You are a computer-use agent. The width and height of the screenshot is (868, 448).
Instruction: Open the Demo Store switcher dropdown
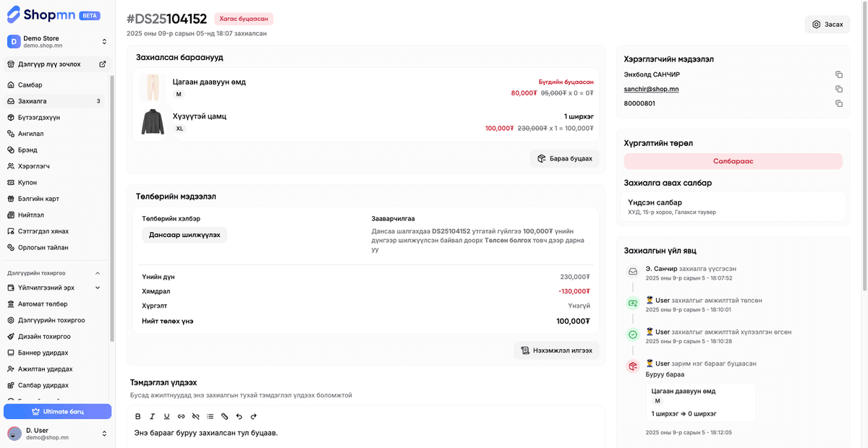(x=104, y=42)
